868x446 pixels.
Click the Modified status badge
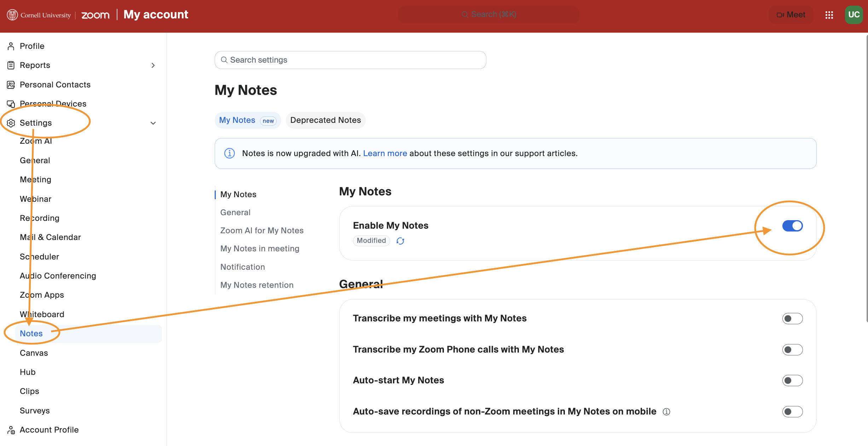(371, 241)
